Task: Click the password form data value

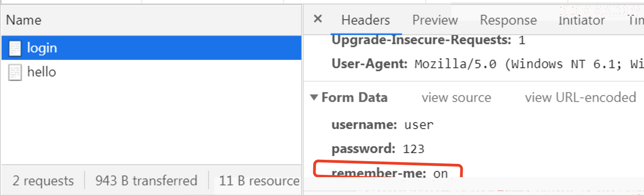Action: (x=414, y=149)
